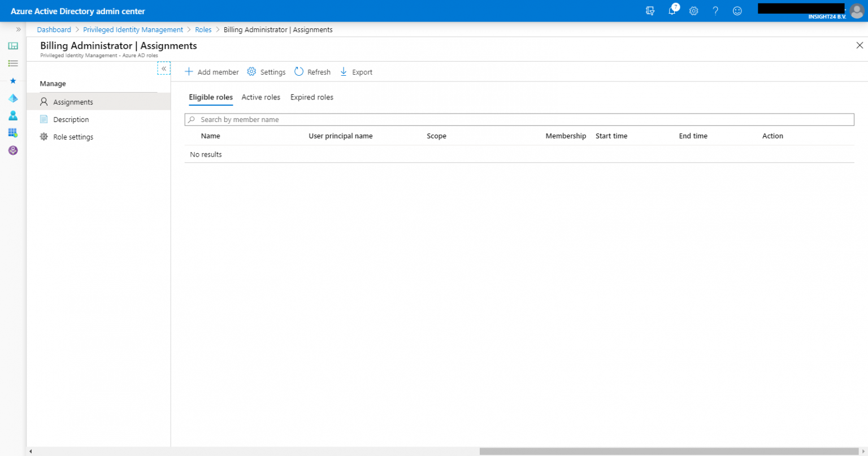Open the Help question mark icon

point(715,11)
